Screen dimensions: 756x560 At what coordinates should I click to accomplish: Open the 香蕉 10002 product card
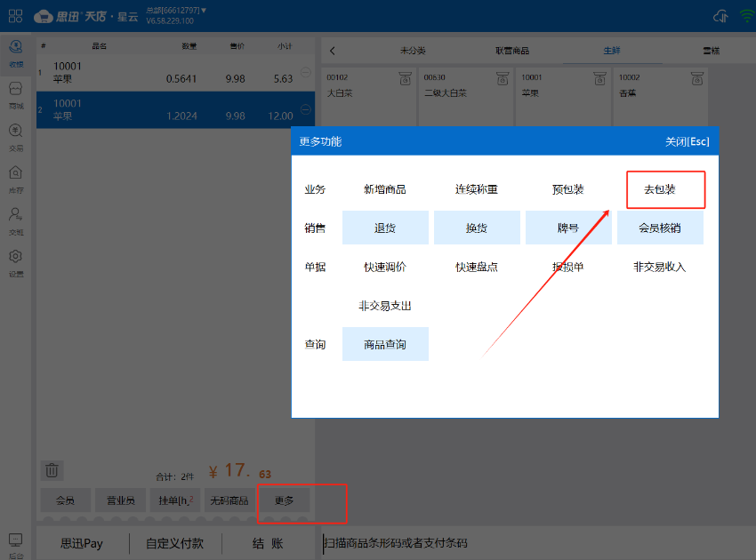pos(661,97)
